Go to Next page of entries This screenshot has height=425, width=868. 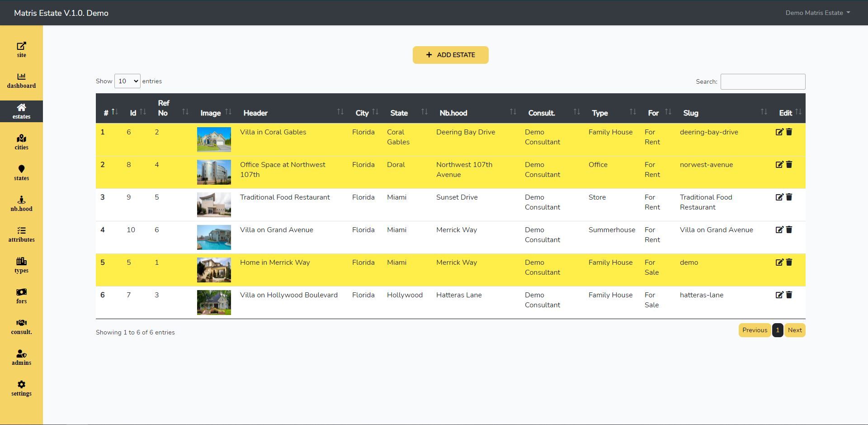pos(795,330)
